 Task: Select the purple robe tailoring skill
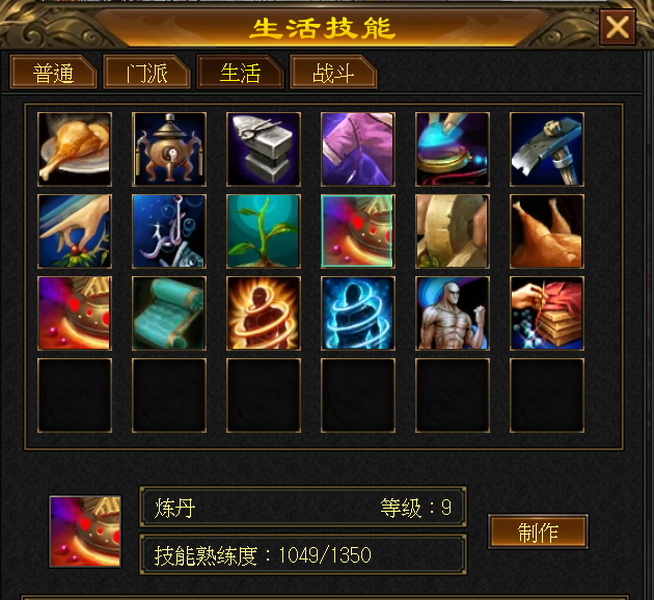click(x=358, y=149)
